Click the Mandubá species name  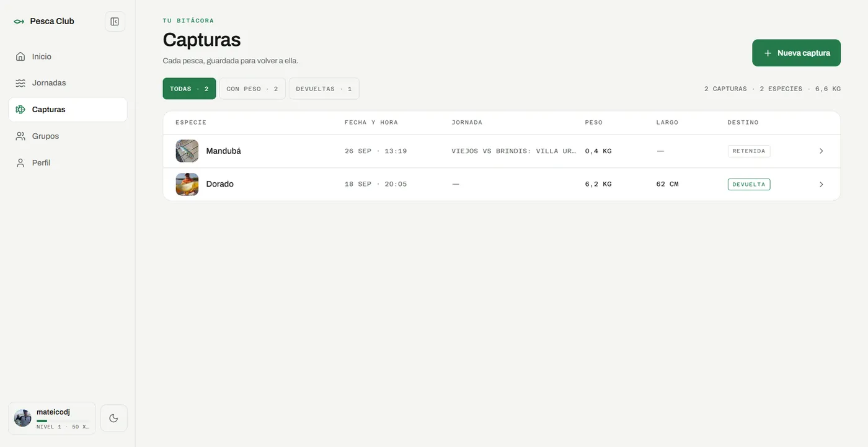click(223, 151)
